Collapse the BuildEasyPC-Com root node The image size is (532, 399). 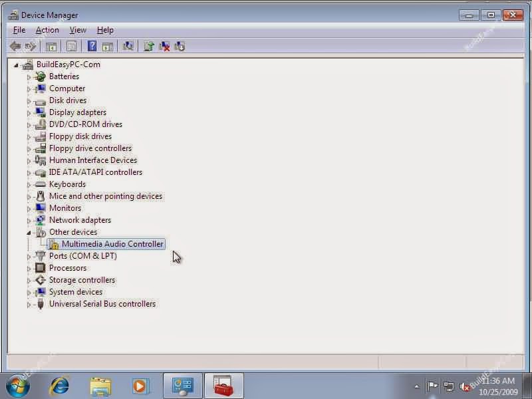coord(16,65)
